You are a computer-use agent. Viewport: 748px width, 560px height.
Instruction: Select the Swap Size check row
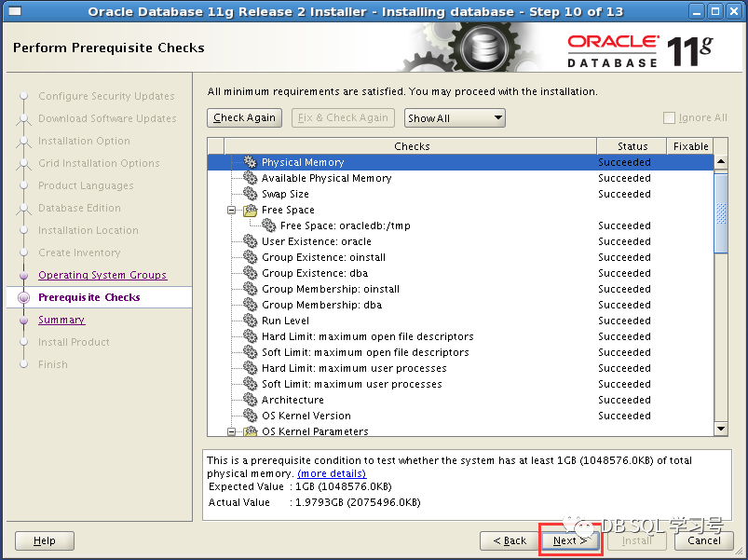click(x=461, y=194)
